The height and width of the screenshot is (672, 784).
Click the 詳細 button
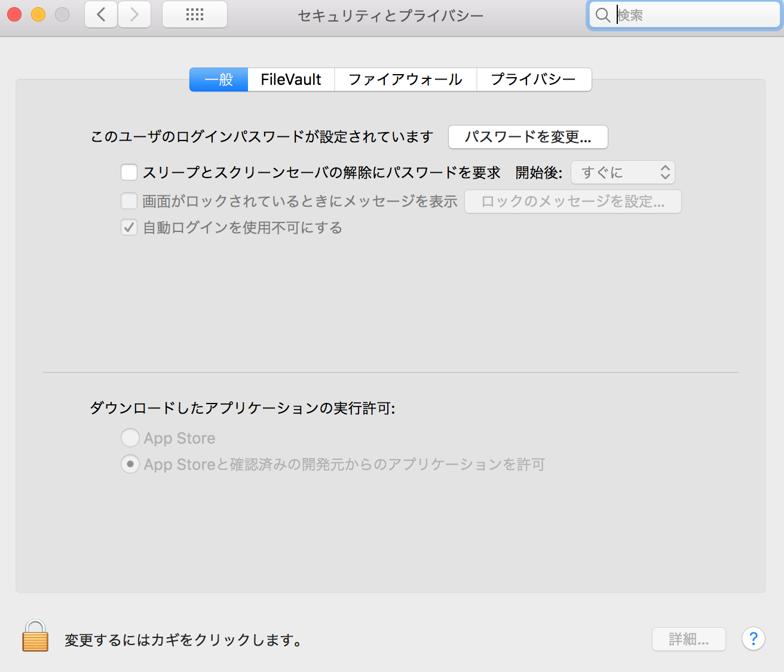tap(688, 639)
